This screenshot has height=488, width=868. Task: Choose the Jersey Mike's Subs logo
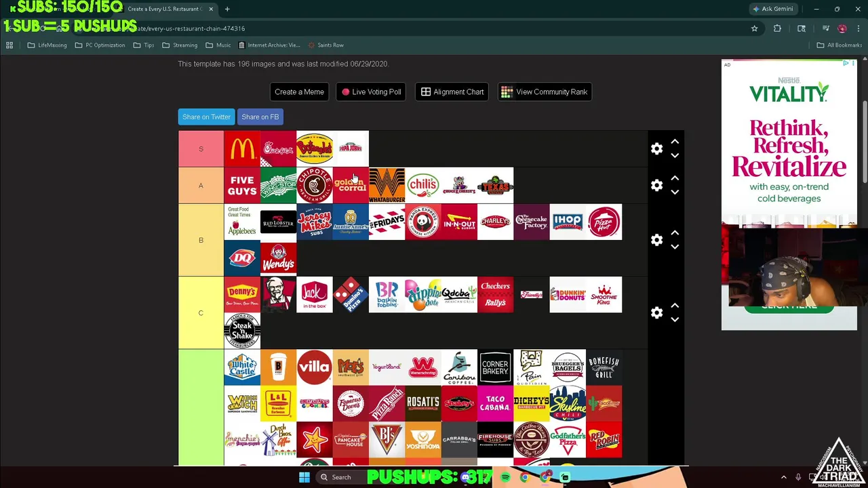pos(315,222)
